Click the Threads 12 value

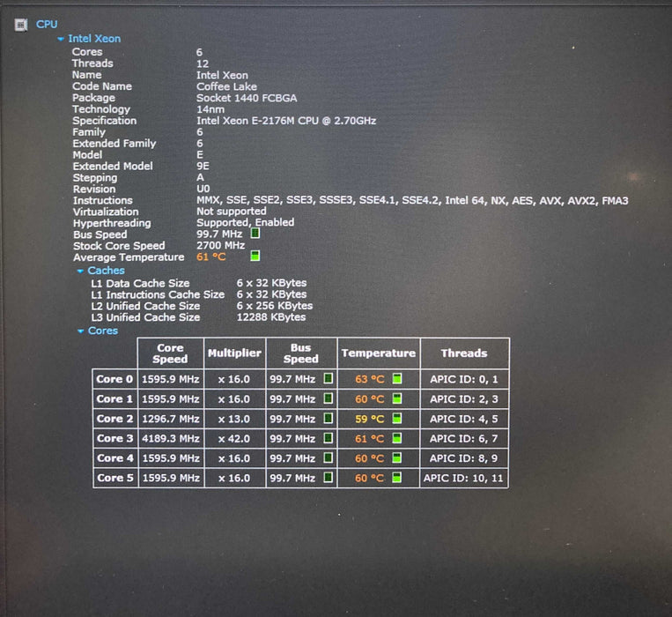(x=203, y=63)
